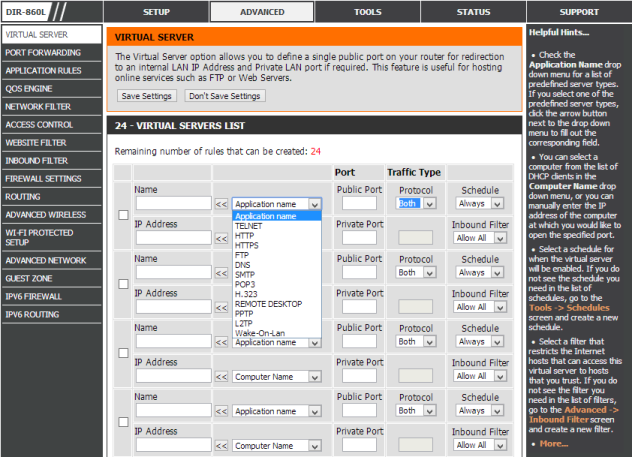Open the STATUS tab
This screenshot has width=632, height=457.
(x=473, y=12)
